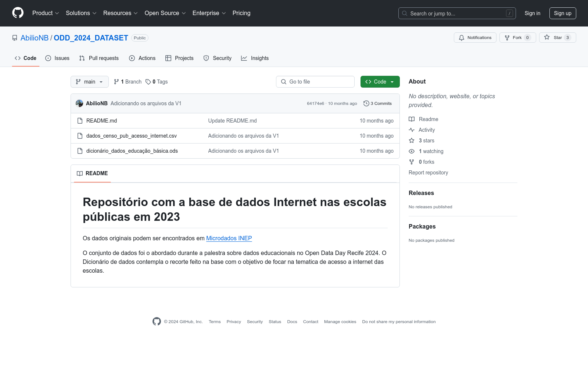Viewport: 588px width, 368px height.
Task: Open the Packages section heading
Action: [x=422, y=226]
